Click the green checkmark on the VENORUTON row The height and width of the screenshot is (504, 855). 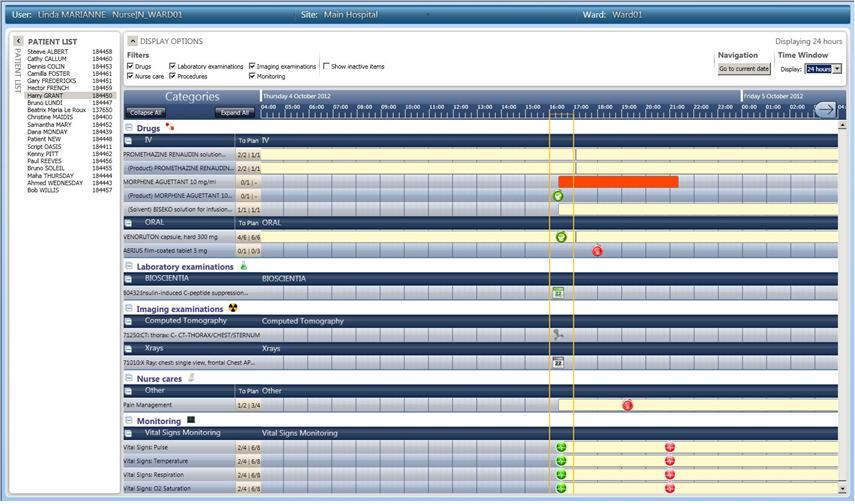(561, 237)
